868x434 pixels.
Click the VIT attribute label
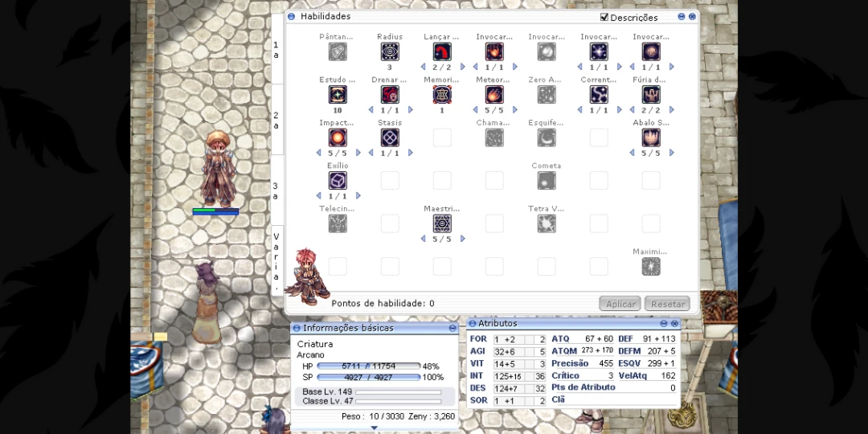pyautogui.click(x=477, y=364)
